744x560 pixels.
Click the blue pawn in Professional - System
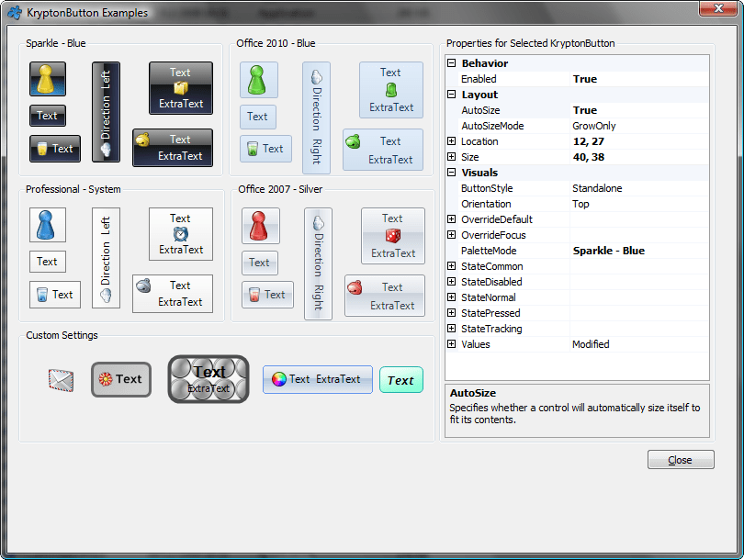click(47, 225)
